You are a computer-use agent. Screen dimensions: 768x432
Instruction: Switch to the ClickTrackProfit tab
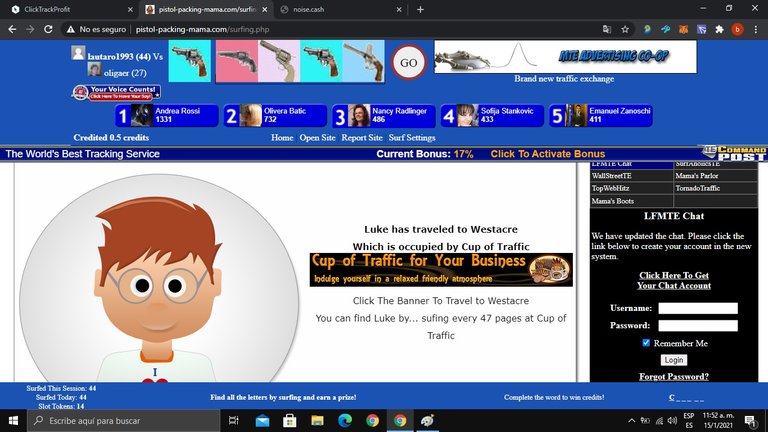tap(69, 9)
